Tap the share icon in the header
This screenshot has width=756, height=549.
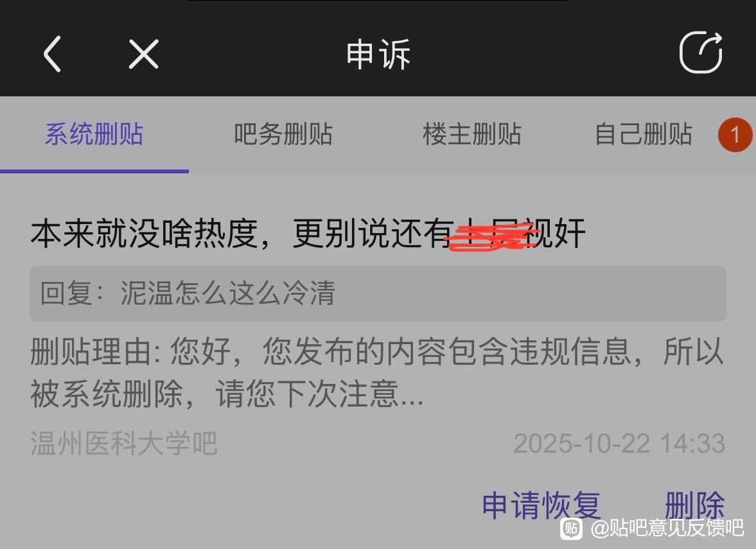[701, 52]
